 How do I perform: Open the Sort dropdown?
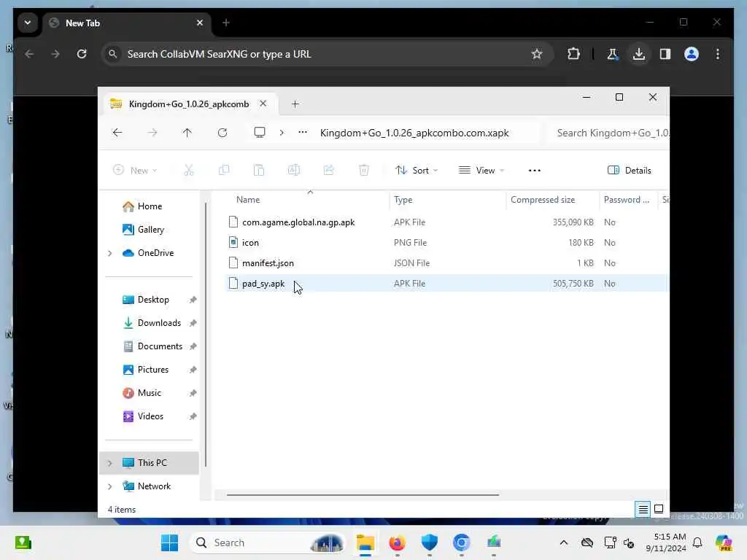coord(417,170)
